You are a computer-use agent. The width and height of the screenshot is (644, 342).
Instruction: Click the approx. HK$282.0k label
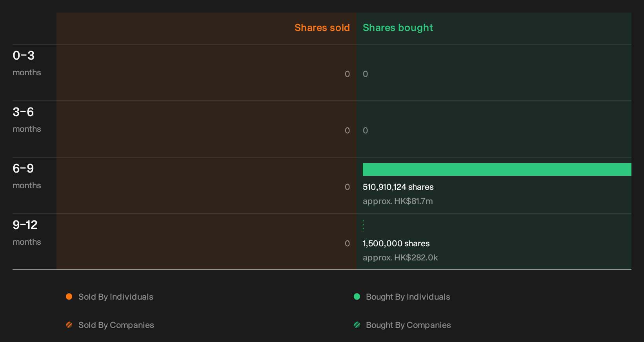(400, 258)
